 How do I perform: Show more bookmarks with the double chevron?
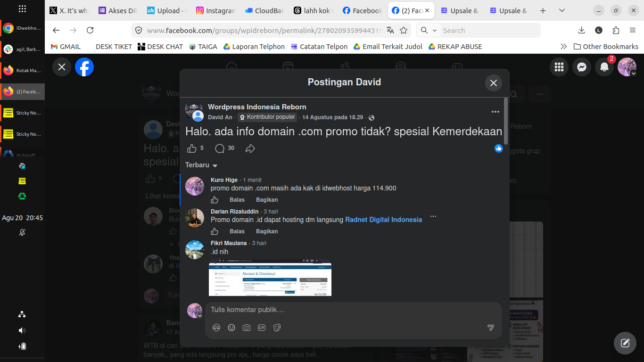click(563, 47)
